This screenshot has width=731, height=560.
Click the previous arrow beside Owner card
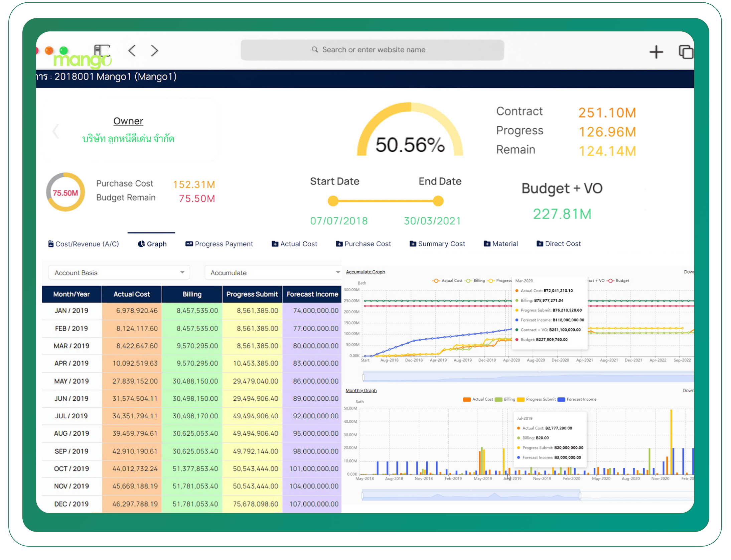(56, 131)
